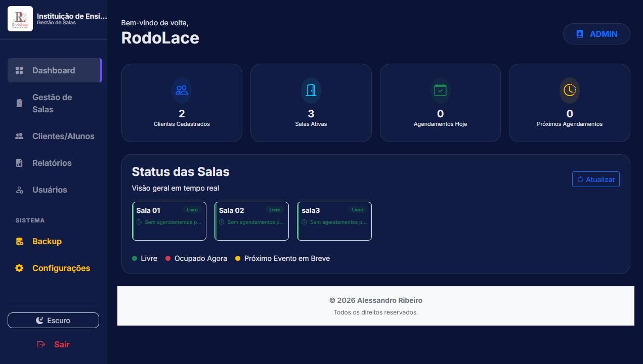Click the calendar check icon on Agendamentos Hoje
This screenshot has width=643, height=364.
click(440, 90)
